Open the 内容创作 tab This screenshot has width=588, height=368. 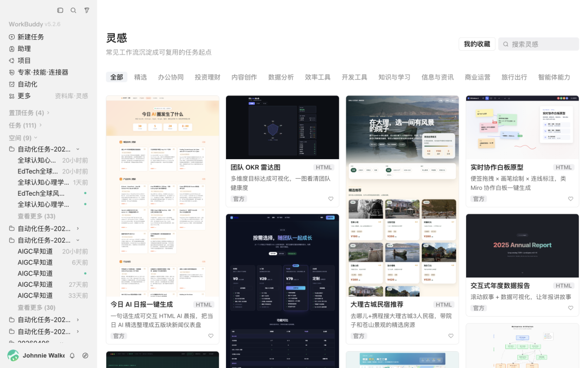coord(244,77)
